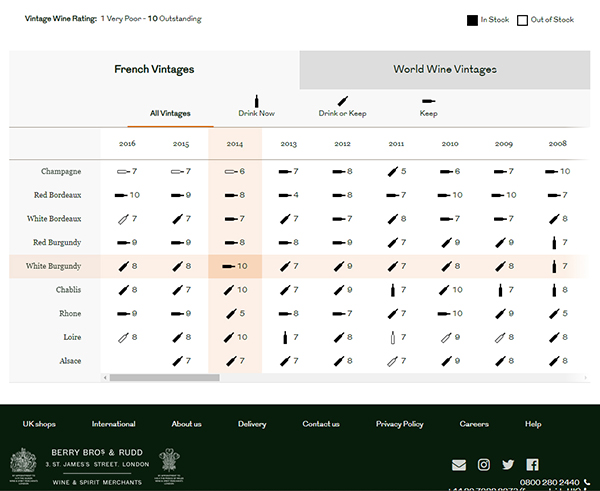
Task: Click Champagne 2011 bottle icon rated 5
Action: click(391, 171)
